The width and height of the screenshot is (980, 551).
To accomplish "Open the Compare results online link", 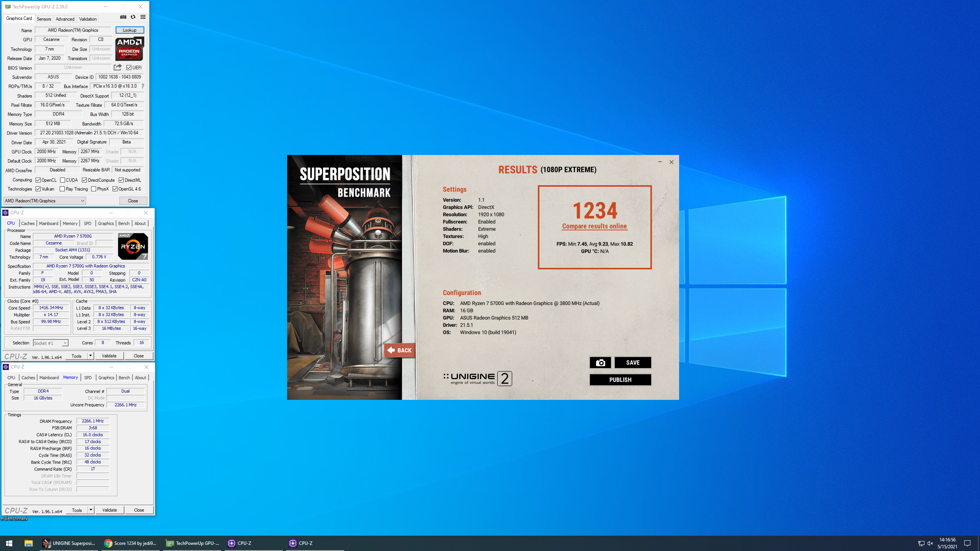I will pyautogui.click(x=595, y=226).
